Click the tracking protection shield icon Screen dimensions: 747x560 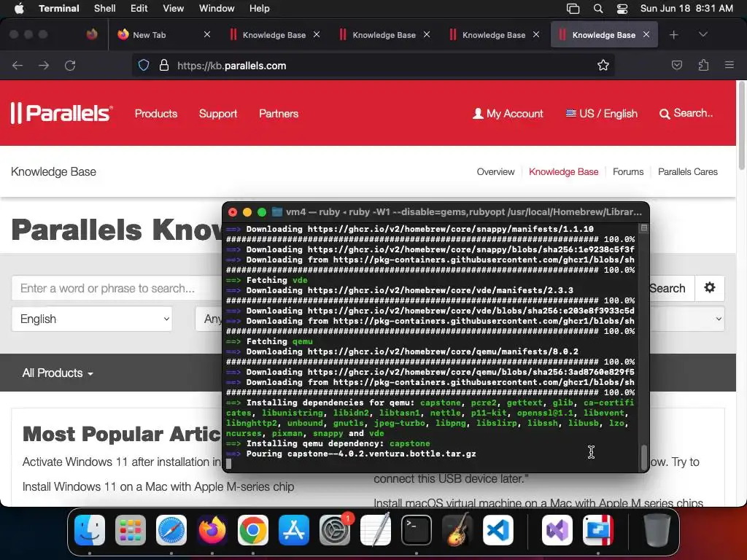pos(144,65)
